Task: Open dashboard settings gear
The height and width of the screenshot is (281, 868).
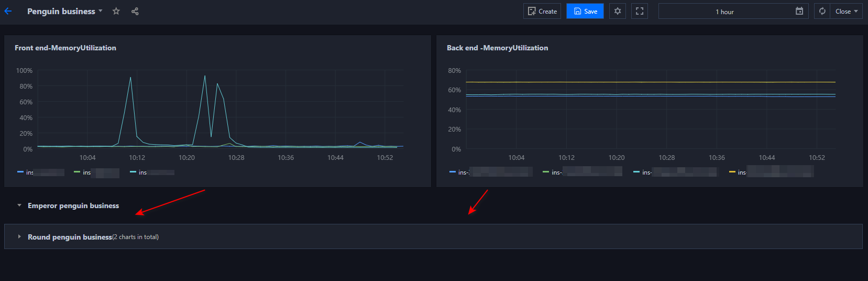Action: [x=618, y=11]
